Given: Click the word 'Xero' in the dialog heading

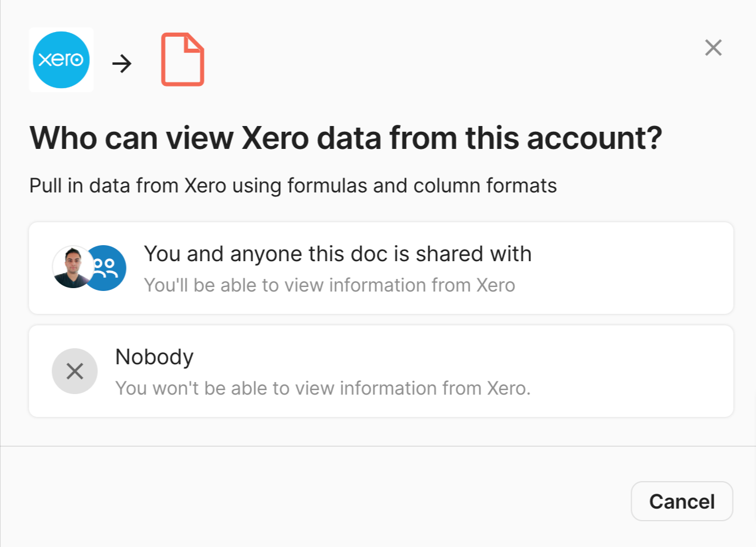Looking at the screenshot, I should [275, 138].
